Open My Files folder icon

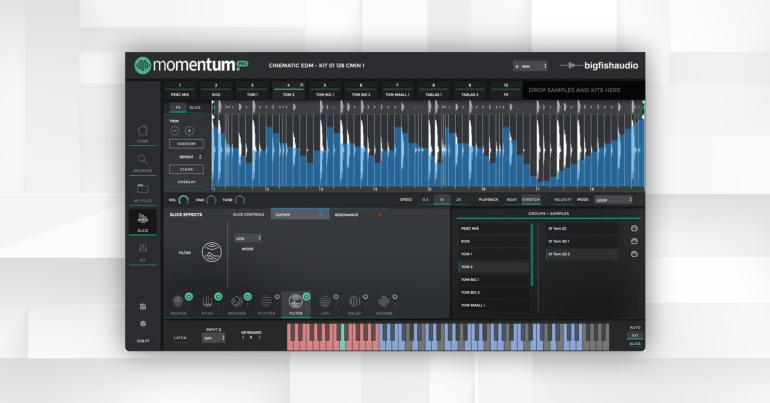coord(143,189)
